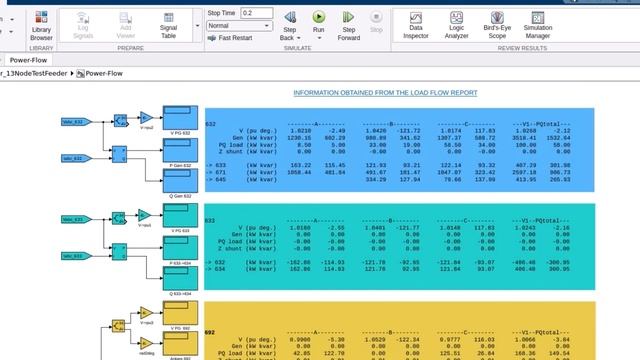This screenshot has width=640, height=360.
Task: Select the Angle 692 display block
Action: point(180,343)
